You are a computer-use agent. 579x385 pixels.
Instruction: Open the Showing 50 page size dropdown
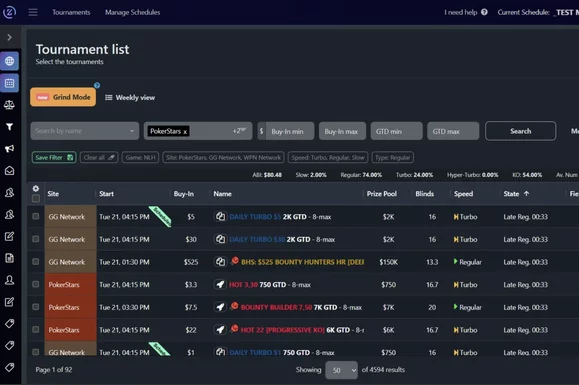pyautogui.click(x=342, y=370)
